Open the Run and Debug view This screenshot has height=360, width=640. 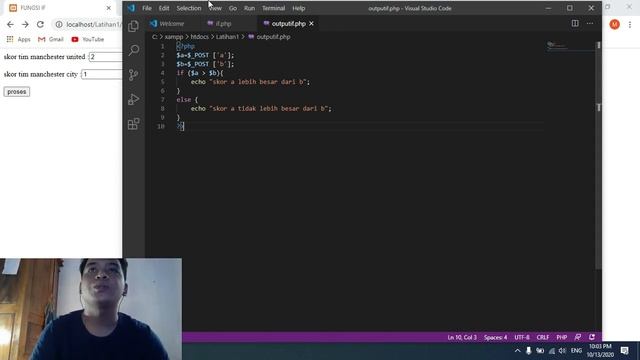[133, 99]
